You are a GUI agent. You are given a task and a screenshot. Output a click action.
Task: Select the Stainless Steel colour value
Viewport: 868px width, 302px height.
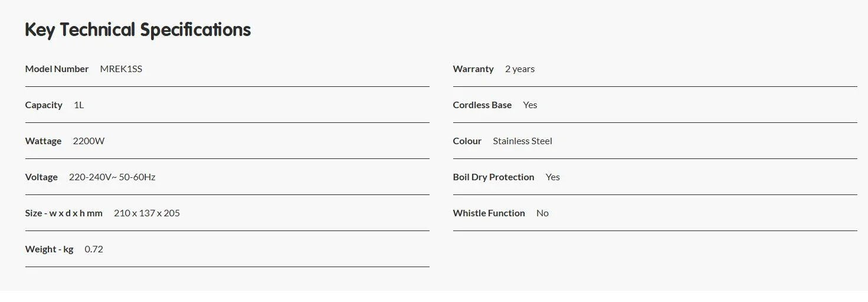[522, 141]
